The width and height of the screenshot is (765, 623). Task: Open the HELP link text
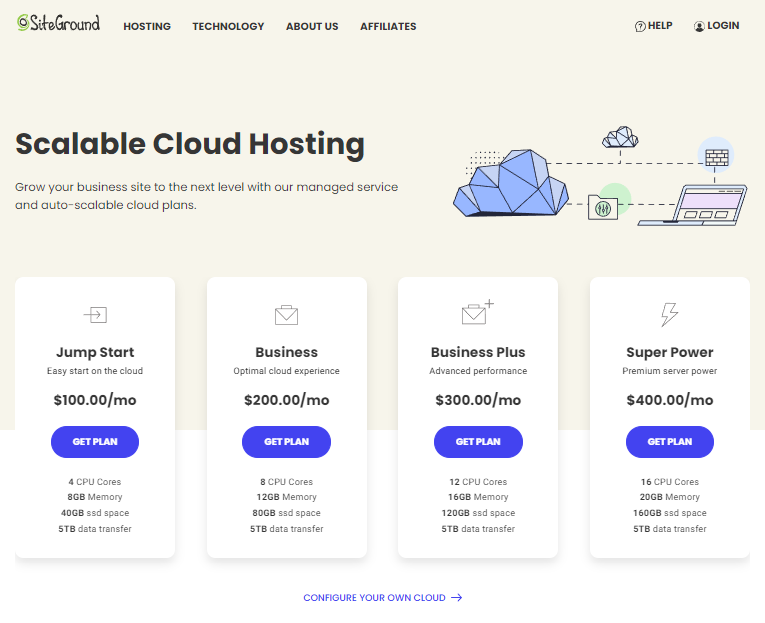pos(660,25)
